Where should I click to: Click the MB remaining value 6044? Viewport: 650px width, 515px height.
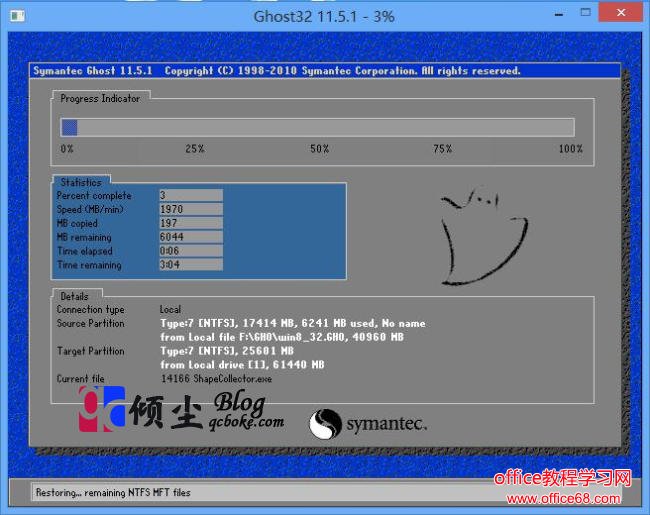[191, 237]
